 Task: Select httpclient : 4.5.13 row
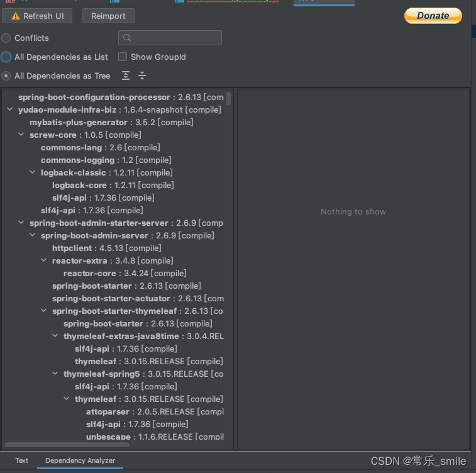coord(107,248)
